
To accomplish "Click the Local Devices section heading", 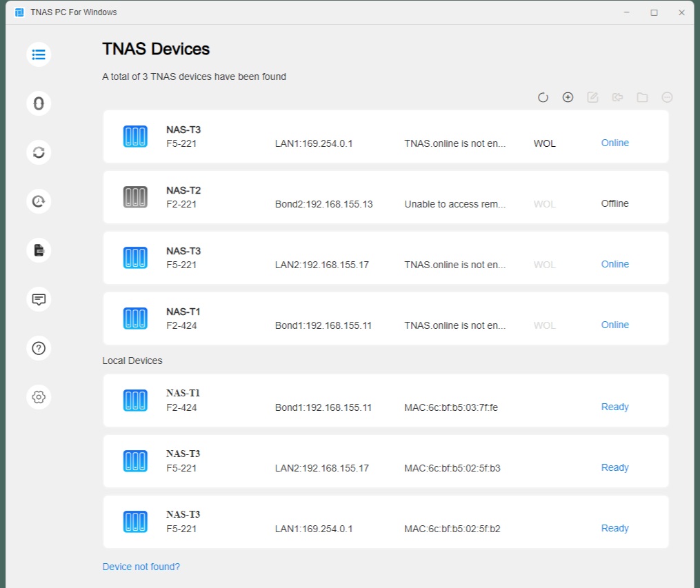I will click(x=132, y=361).
